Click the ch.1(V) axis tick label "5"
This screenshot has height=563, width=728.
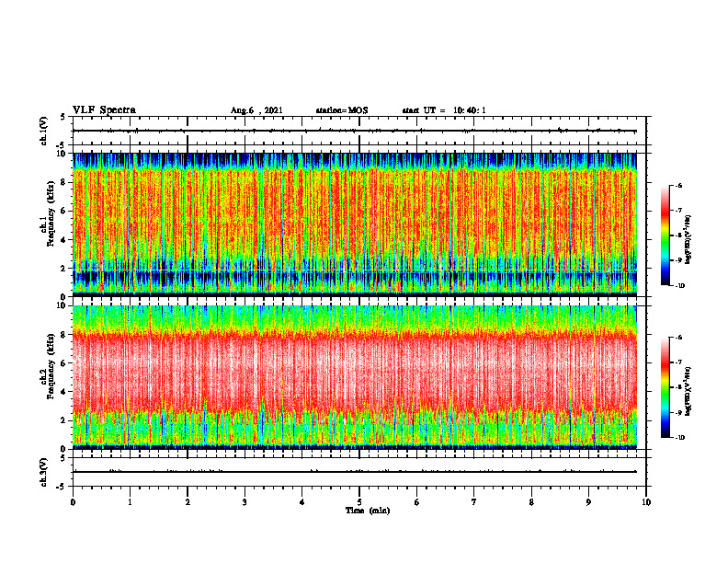pyautogui.click(x=63, y=118)
